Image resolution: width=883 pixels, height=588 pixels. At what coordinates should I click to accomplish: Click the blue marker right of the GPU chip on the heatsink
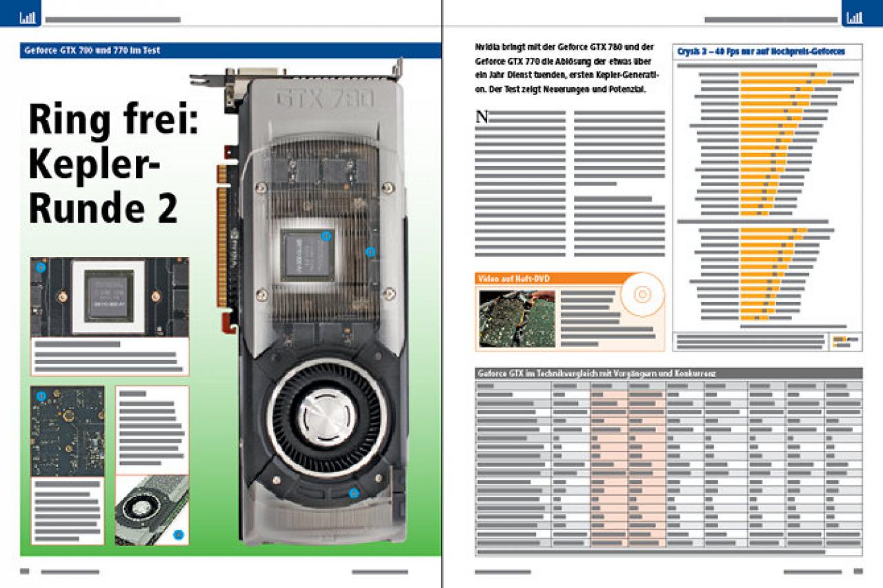coord(370,252)
